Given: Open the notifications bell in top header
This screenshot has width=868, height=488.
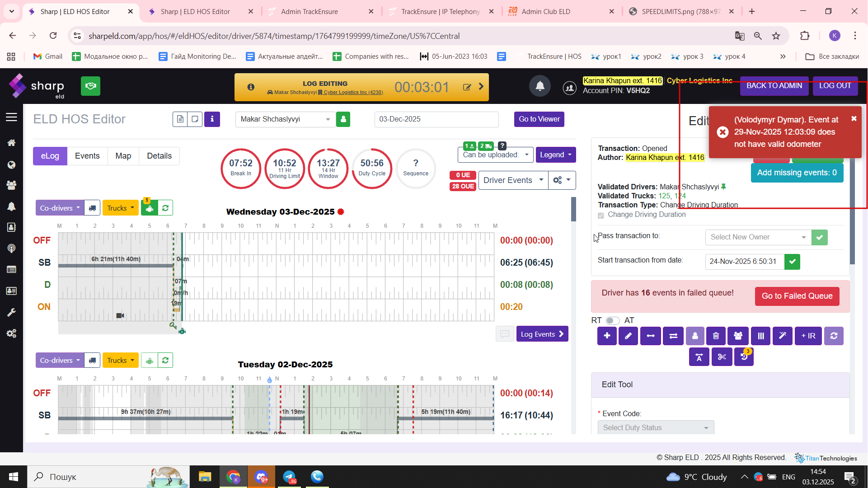Looking at the screenshot, I should coord(540,86).
